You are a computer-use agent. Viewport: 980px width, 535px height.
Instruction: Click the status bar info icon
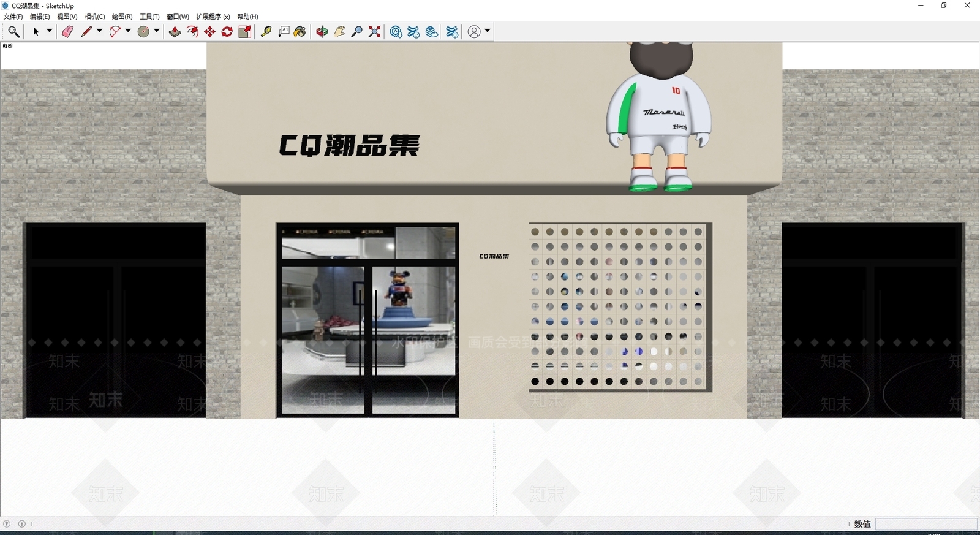click(22, 524)
